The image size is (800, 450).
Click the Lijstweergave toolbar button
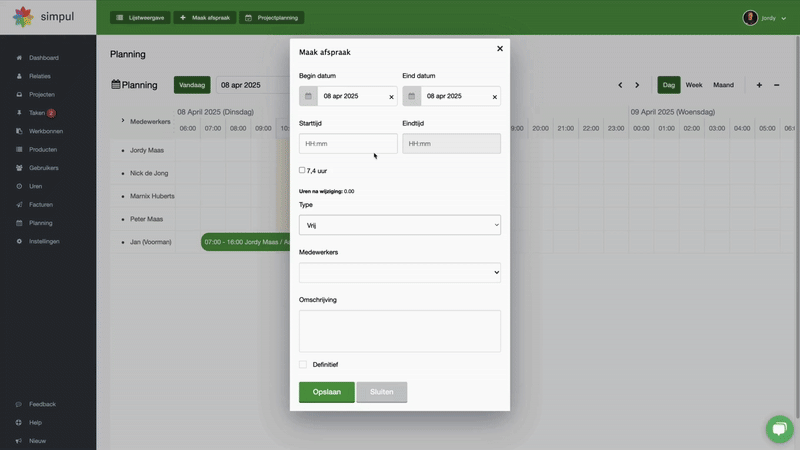140,17
